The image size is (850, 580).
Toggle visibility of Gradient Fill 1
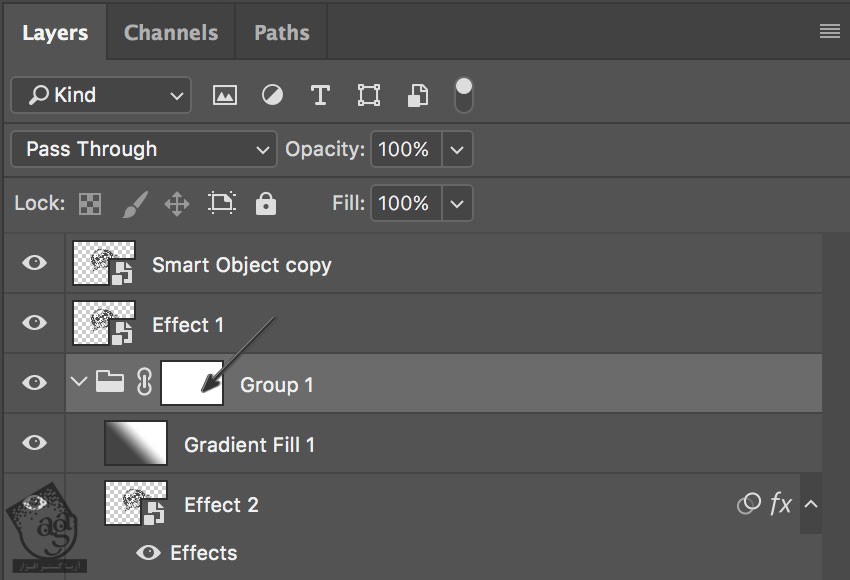(35, 443)
